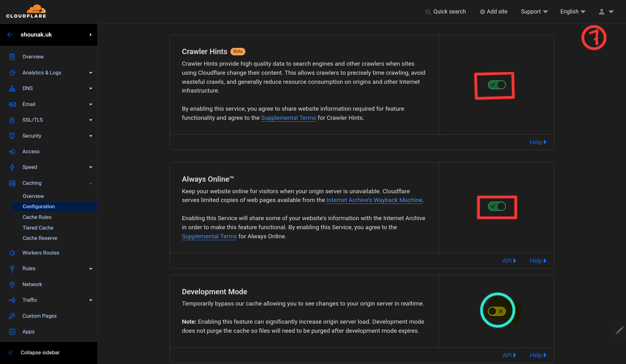This screenshot has height=364, width=626.
Task: Click the Caching sidebar icon
Action: [12, 183]
